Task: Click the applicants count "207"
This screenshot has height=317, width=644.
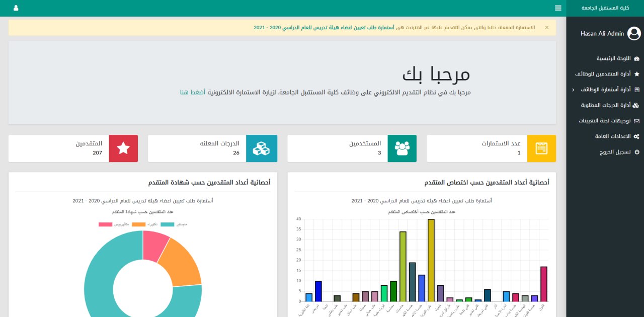Action: pos(98,153)
